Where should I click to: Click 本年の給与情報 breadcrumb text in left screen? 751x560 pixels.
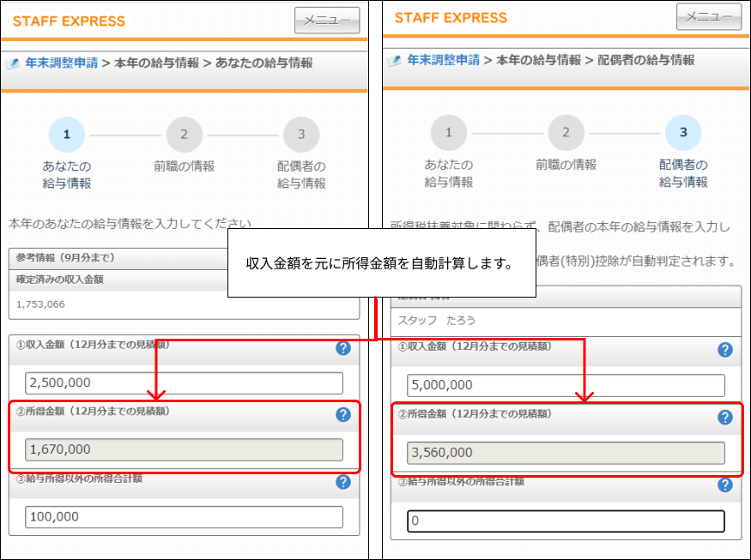156,63
